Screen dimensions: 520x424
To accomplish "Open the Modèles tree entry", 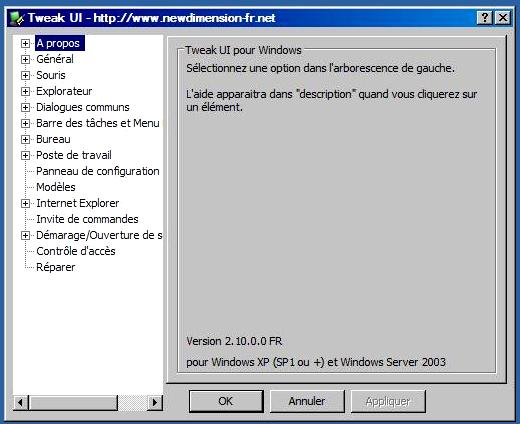I will click(x=56, y=187).
